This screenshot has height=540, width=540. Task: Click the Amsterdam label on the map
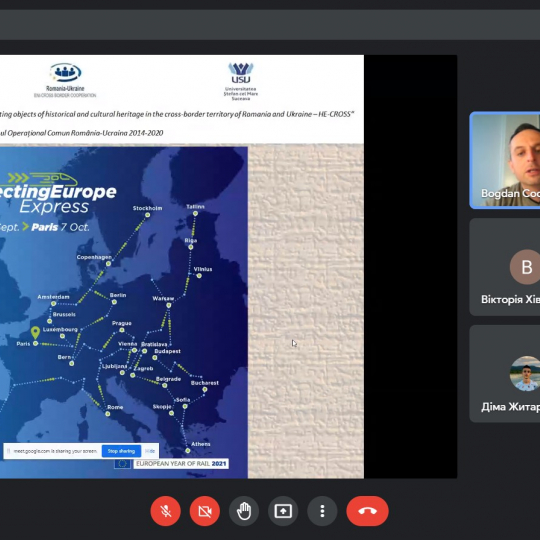pos(53,297)
